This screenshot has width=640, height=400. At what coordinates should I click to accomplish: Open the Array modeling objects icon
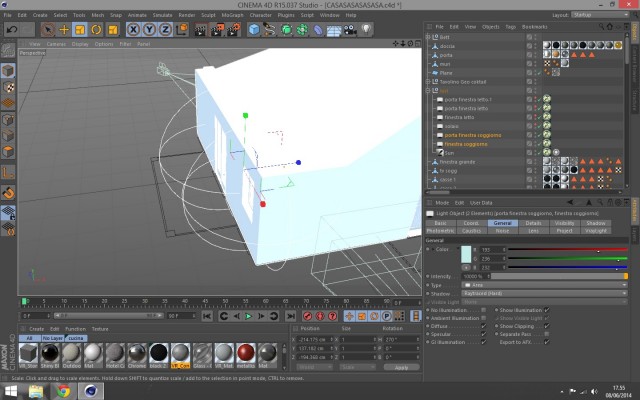point(302,30)
